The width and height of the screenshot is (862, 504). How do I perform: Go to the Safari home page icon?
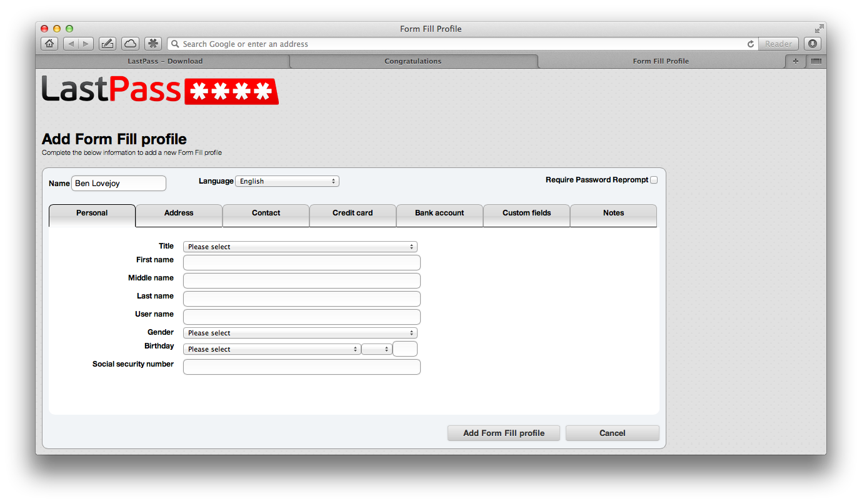pos(50,44)
